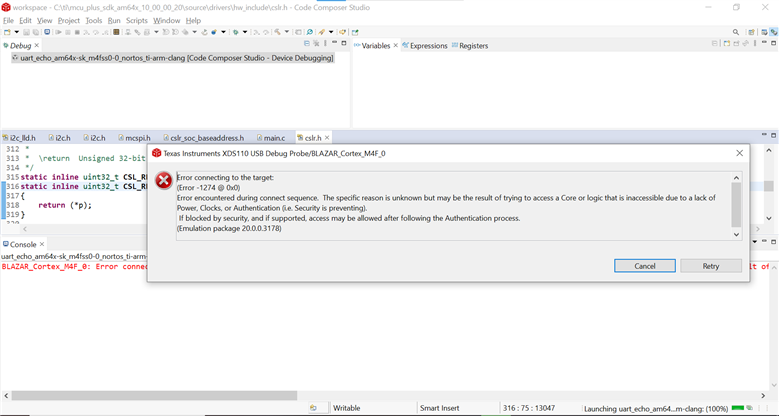Click the error message scrollbar up arrow
This screenshot has width=779, height=416.
pyautogui.click(x=736, y=178)
